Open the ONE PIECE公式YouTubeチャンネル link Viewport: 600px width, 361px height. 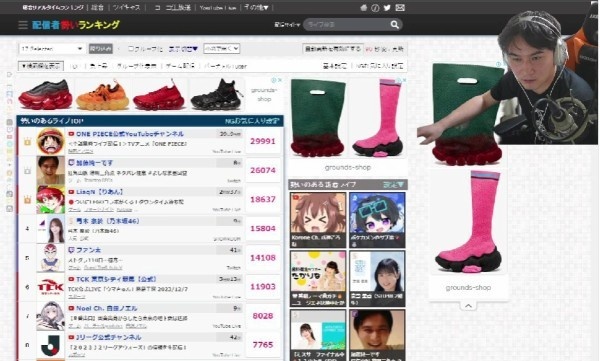[x=130, y=134]
